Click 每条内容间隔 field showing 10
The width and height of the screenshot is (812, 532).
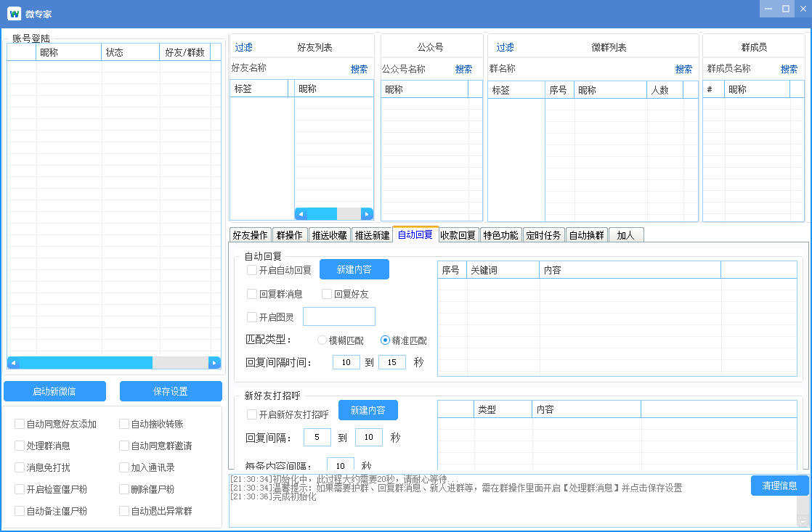click(x=340, y=465)
